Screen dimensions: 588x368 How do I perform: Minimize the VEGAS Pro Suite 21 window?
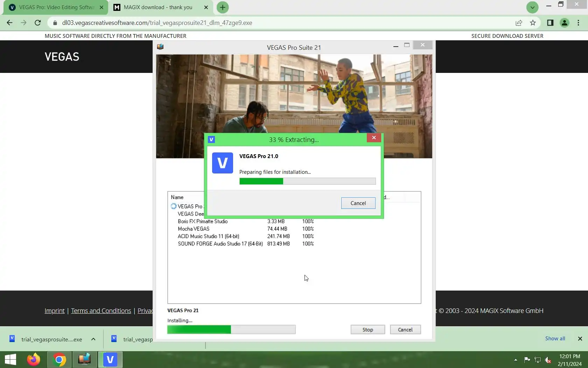[x=396, y=46]
